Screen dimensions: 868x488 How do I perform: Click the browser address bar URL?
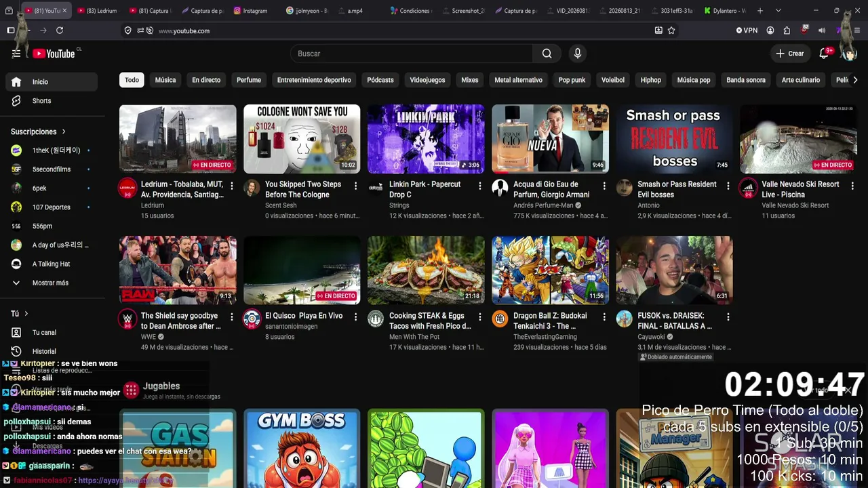(184, 31)
